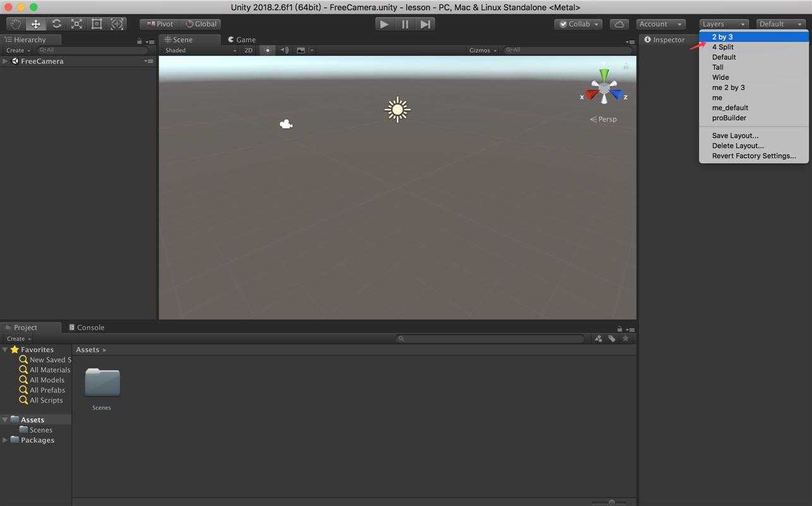Click Delete Layout...
Screen dimensions: 812x506
click(x=754, y=145)
